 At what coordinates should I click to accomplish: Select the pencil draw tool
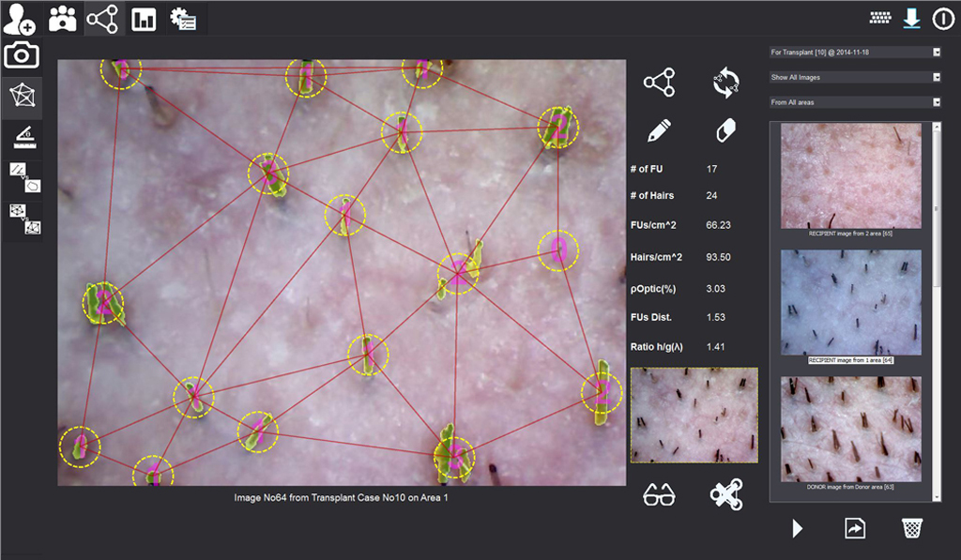(x=659, y=130)
